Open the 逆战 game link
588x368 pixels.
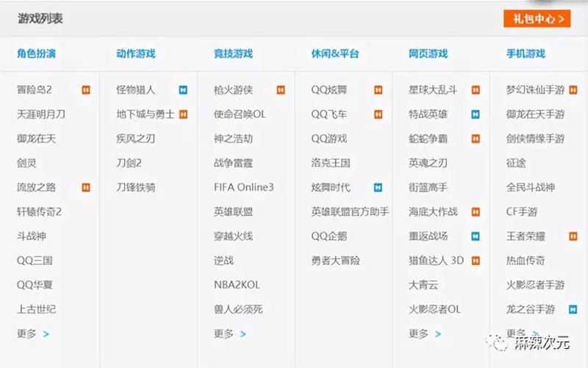coord(223,261)
